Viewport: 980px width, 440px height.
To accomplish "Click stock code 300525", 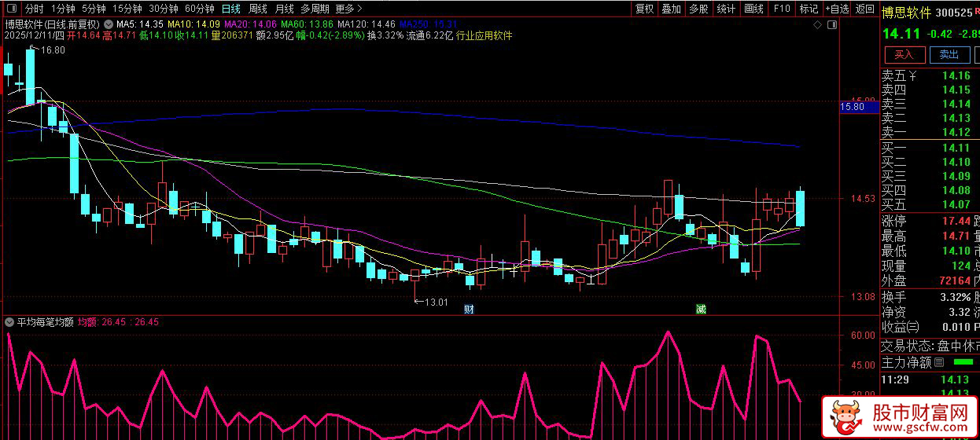I will pyautogui.click(x=956, y=13).
